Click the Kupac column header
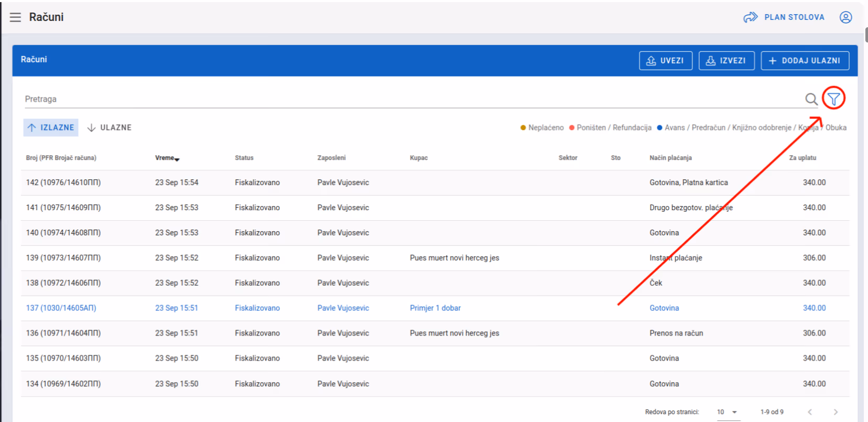 419,158
